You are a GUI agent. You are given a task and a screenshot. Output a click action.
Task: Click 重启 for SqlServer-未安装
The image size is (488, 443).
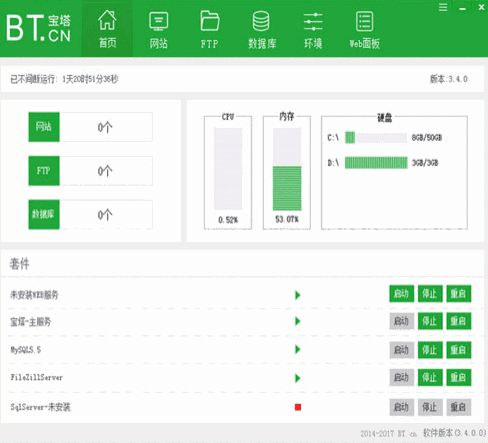click(459, 407)
